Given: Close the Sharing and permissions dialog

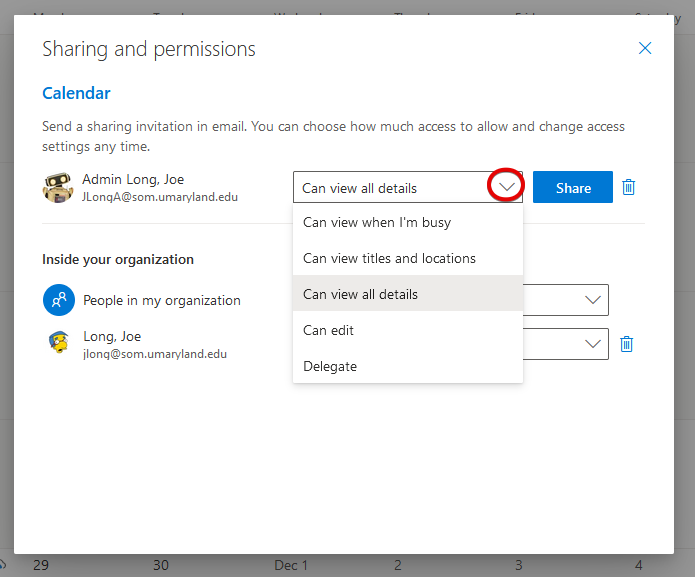Looking at the screenshot, I should coord(645,48).
